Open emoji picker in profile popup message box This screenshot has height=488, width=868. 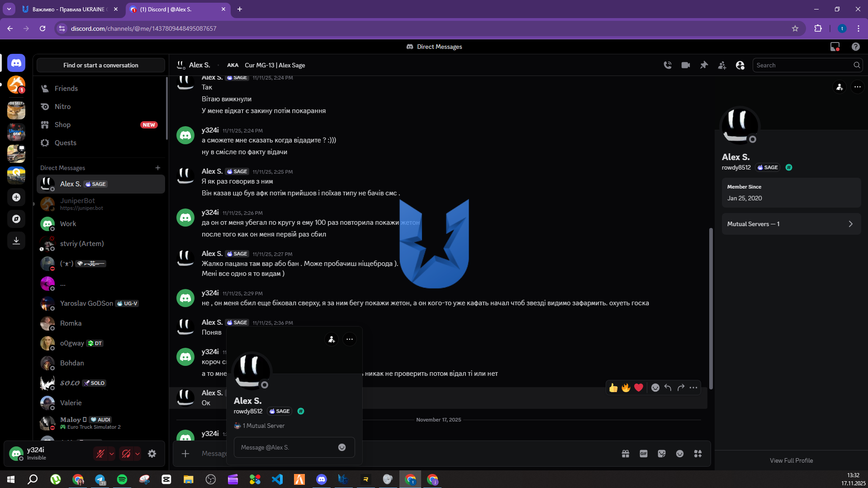pyautogui.click(x=342, y=447)
